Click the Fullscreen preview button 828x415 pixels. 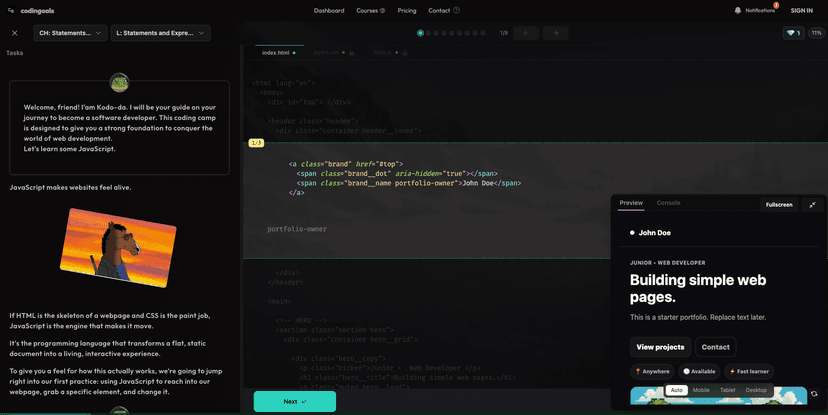[779, 205]
